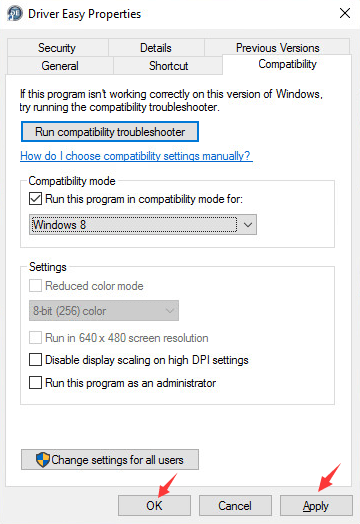
Task: Click Run compatibility troubleshooter button
Action: pos(110,132)
